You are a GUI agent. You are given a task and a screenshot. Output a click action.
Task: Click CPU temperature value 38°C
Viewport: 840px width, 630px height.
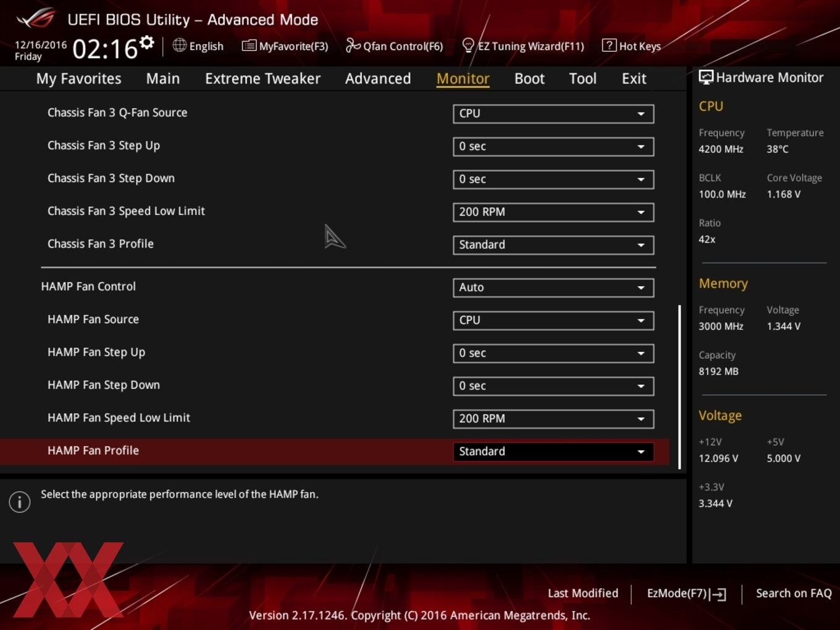(778, 149)
